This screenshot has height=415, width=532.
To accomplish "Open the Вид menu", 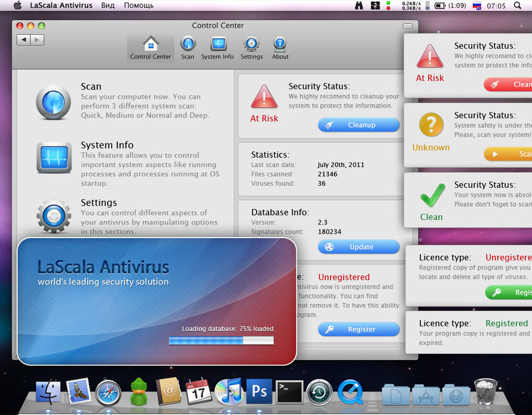I will [x=108, y=6].
